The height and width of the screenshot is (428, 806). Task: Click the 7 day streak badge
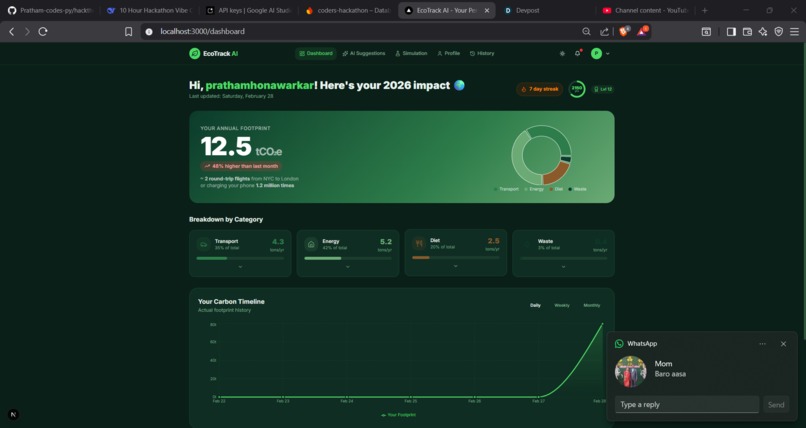pos(539,89)
